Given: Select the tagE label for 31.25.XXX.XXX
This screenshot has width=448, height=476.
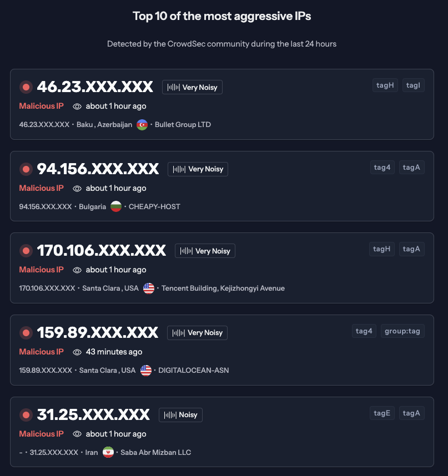Looking at the screenshot, I should (x=382, y=413).
